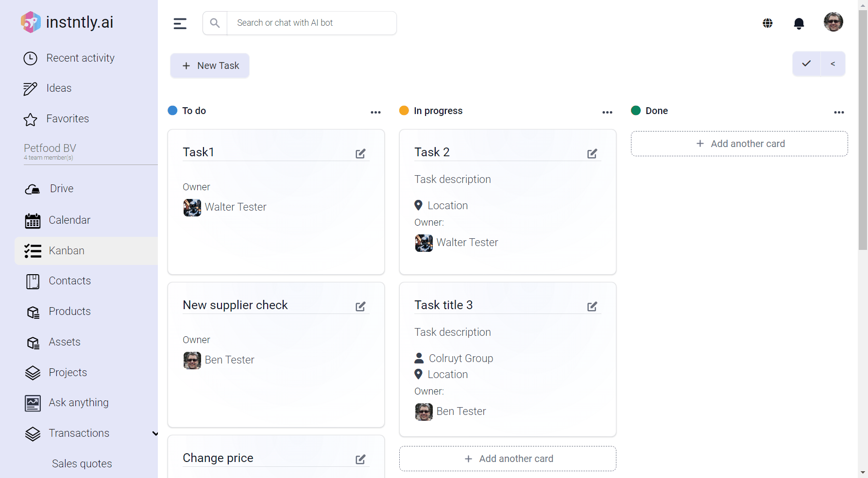The height and width of the screenshot is (478, 868).
Task: Select the Ideas pencil icon
Action: pyautogui.click(x=30, y=88)
